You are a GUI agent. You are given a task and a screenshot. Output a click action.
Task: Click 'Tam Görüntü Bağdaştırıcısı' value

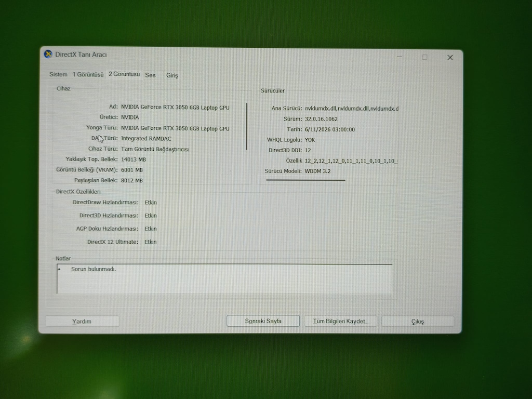155,149
